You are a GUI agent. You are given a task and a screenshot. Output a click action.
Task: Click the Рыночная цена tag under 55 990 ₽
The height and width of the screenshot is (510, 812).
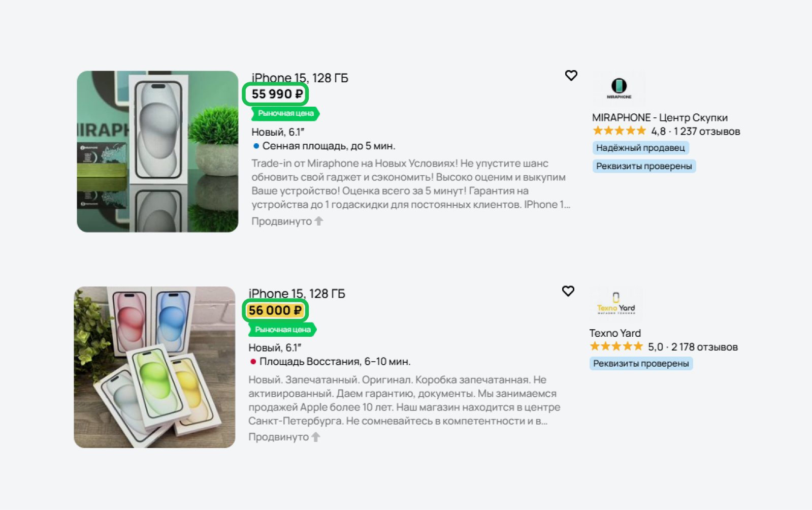click(285, 113)
